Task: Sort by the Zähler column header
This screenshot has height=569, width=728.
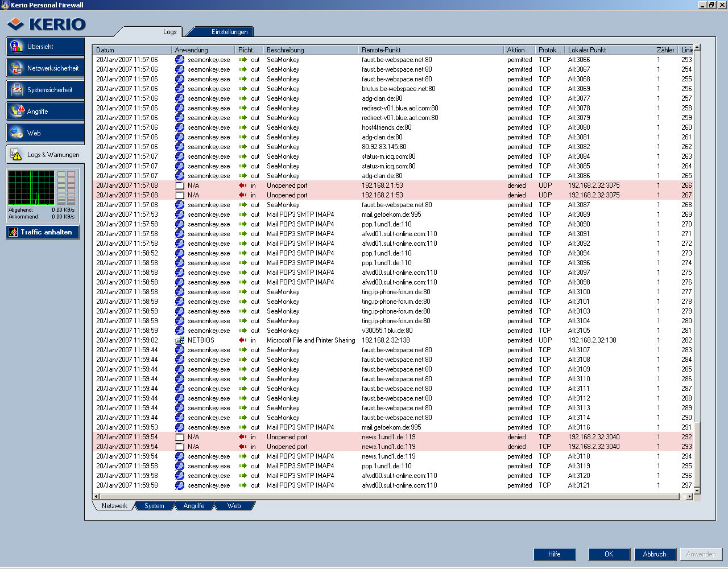Action: 666,50
